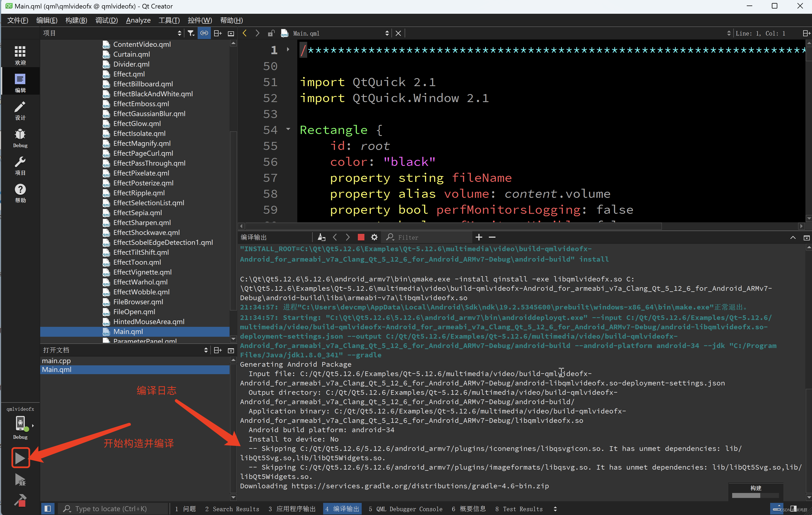Open the 工具(T) menu
812x515 pixels.
click(169, 20)
